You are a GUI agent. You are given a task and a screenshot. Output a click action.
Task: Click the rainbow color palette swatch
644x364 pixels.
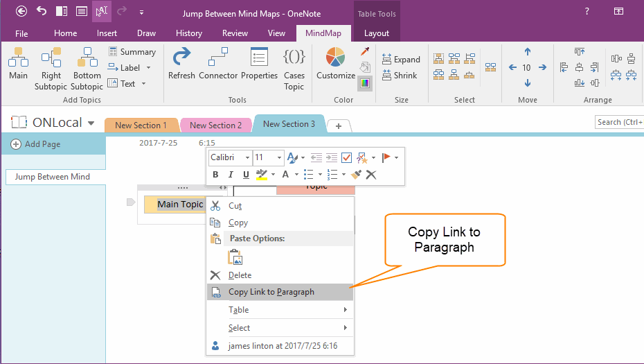(365, 83)
